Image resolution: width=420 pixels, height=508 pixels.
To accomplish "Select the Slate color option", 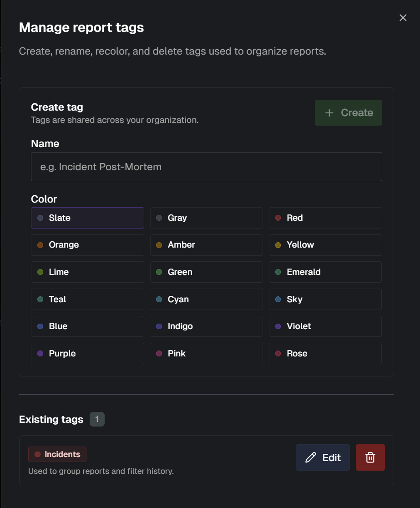I will 87,218.
